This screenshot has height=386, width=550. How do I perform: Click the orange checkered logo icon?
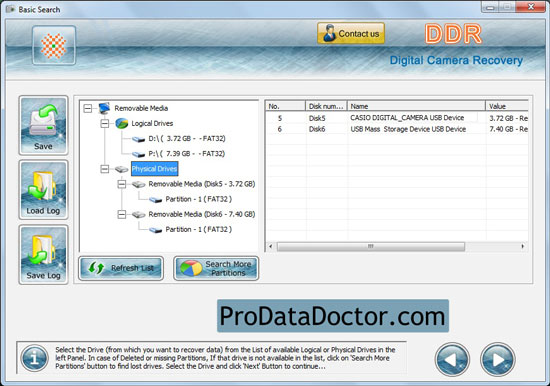pyautogui.click(x=54, y=45)
